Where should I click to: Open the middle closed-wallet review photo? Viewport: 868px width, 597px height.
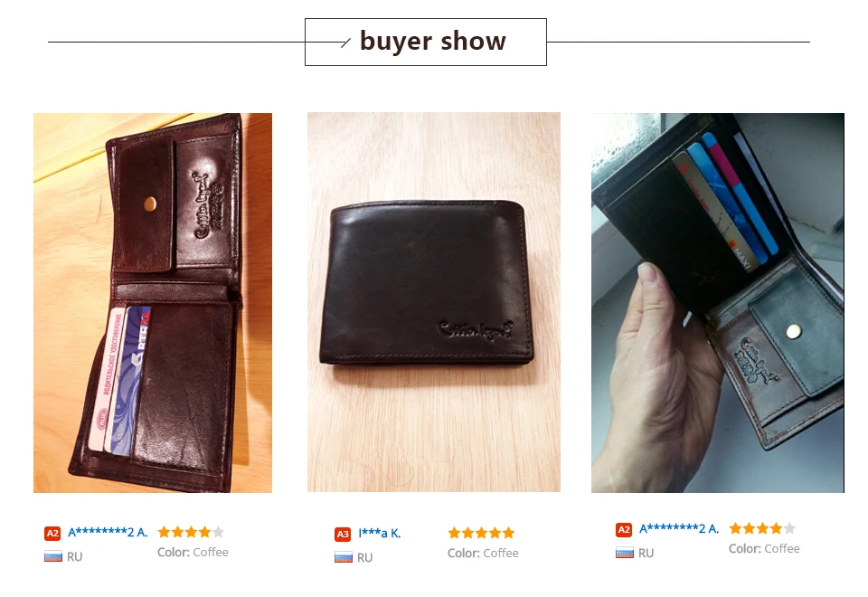pyautogui.click(x=434, y=302)
